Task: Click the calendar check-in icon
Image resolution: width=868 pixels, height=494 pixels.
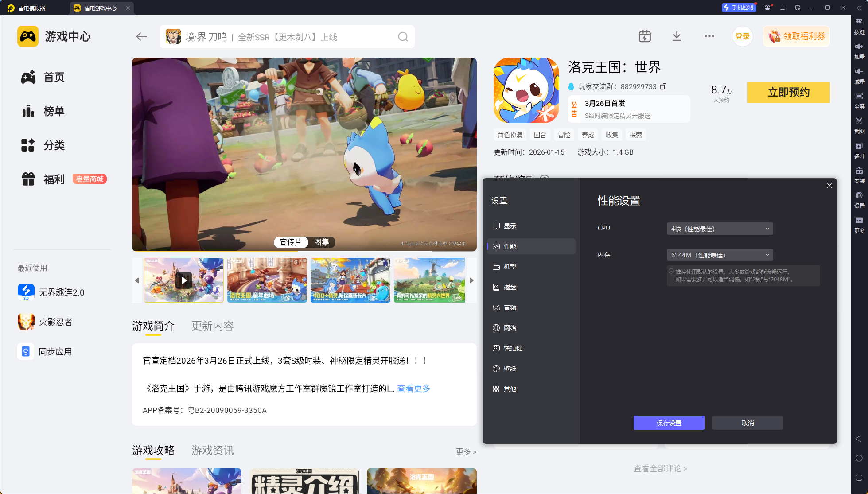Action: (645, 36)
